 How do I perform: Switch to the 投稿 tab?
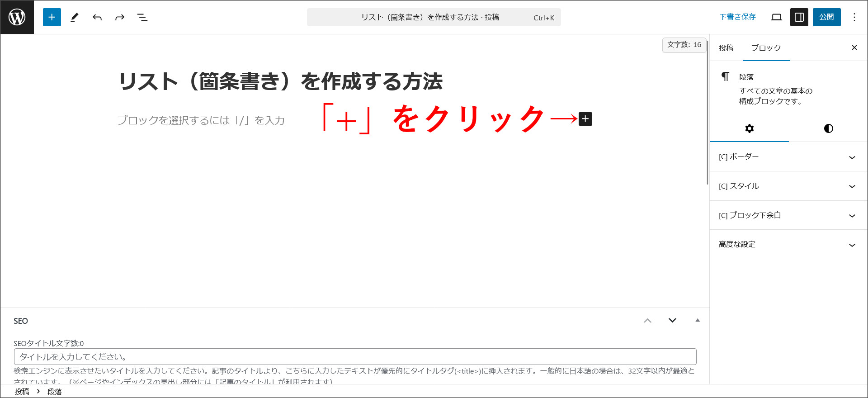click(726, 48)
